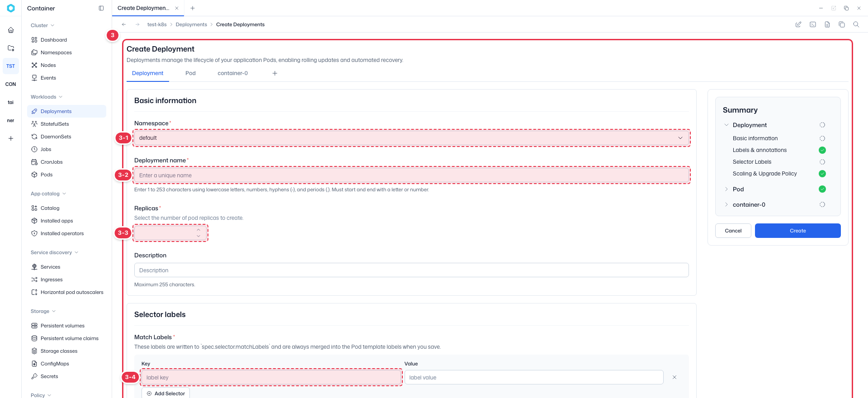Screen dimensions: 868x398
Task: Collapse the Cluster section
Action: tap(42, 25)
